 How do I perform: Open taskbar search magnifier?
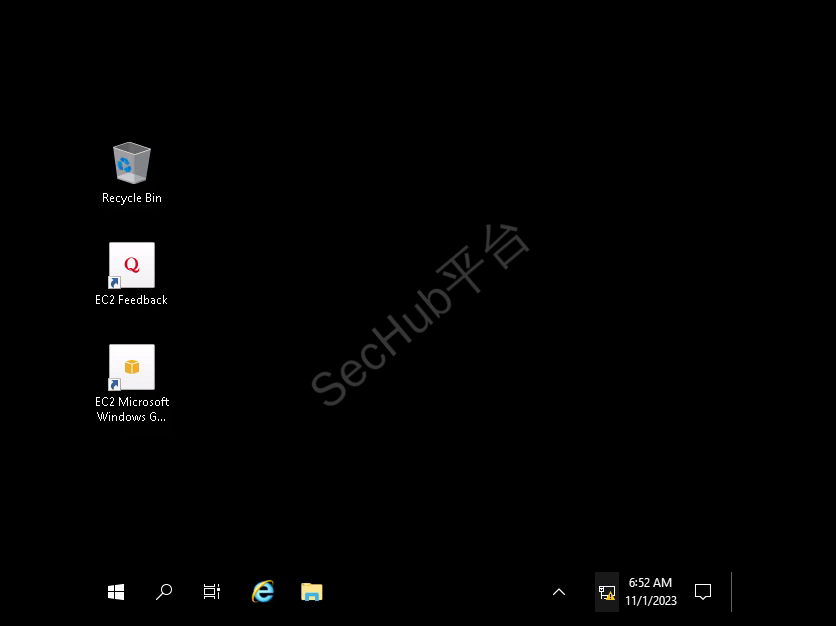click(x=164, y=592)
